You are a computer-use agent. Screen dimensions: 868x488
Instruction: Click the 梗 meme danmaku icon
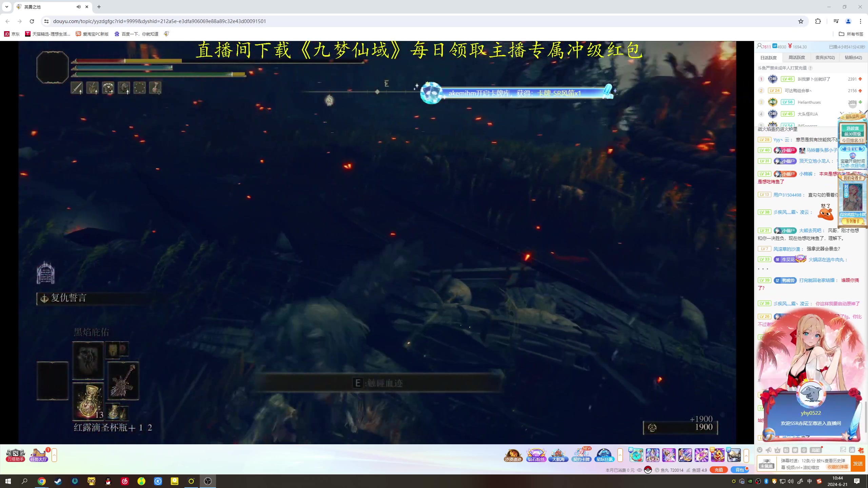(x=795, y=450)
